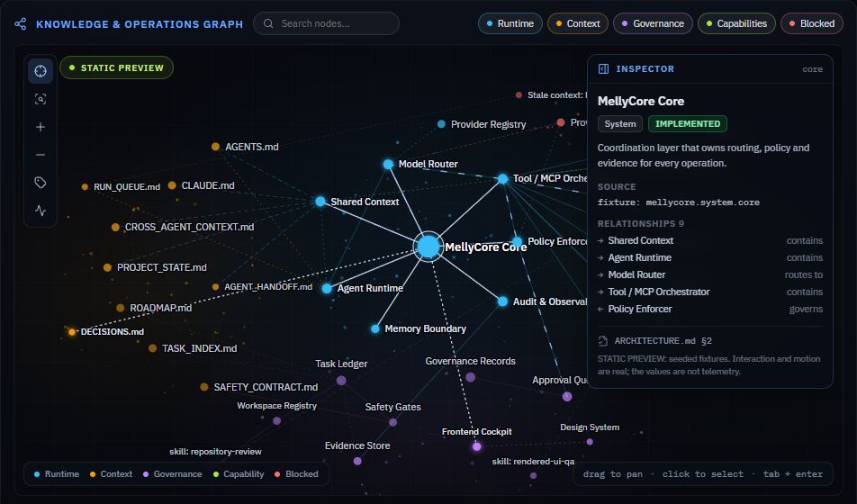
Task: Select the TASK_INDEX.md node
Action: coord(152,348)
